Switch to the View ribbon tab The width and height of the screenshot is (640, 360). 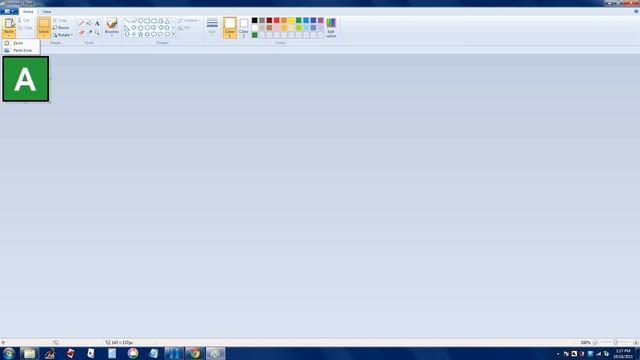point(47,12)
